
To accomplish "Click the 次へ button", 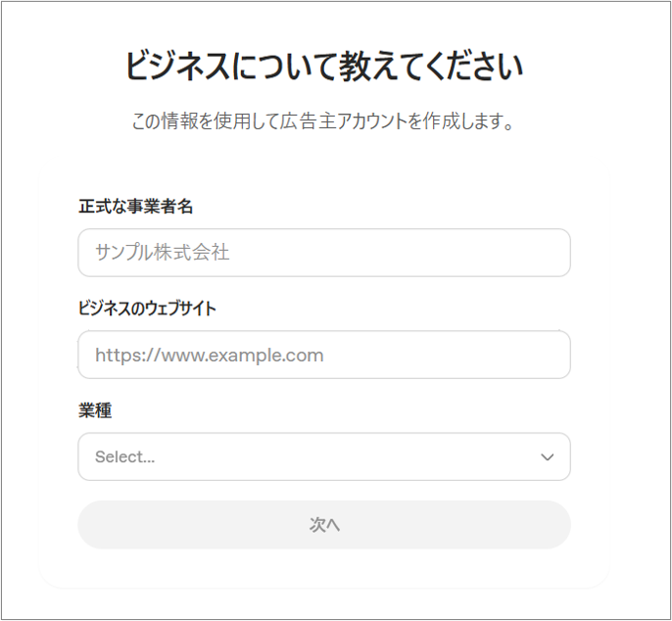I will pos(324,525).
